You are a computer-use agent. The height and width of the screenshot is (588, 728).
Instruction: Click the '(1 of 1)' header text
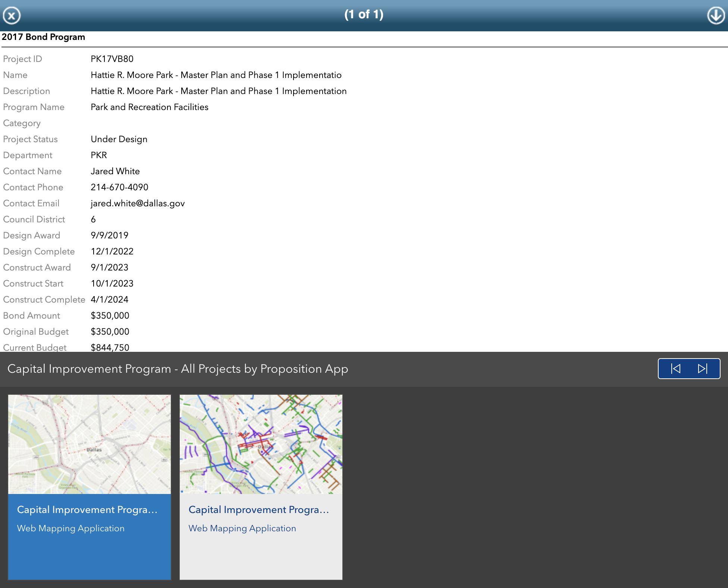click(364, 14)
